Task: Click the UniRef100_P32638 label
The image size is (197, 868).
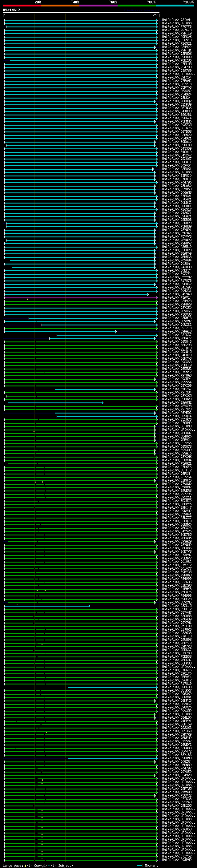Action: (177, 633)
